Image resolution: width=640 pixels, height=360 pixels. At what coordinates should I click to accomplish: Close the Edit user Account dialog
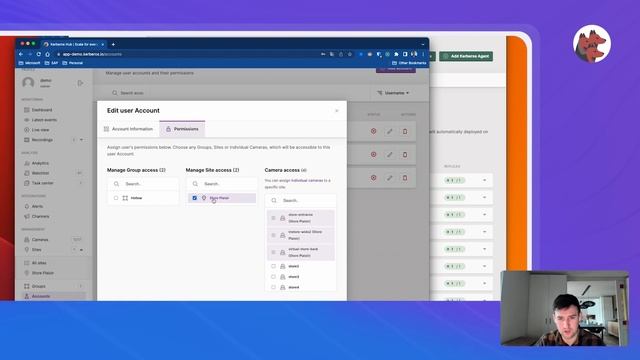click(337, 111)
